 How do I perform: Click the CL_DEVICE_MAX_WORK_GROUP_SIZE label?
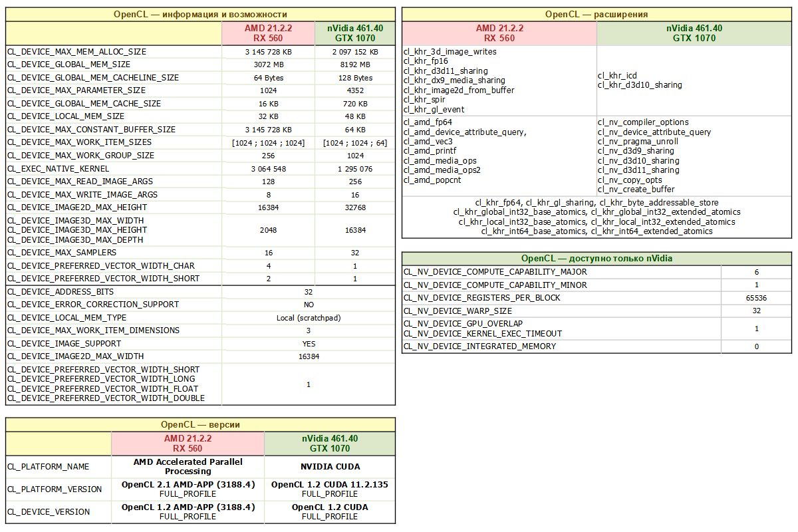point(80,156)
